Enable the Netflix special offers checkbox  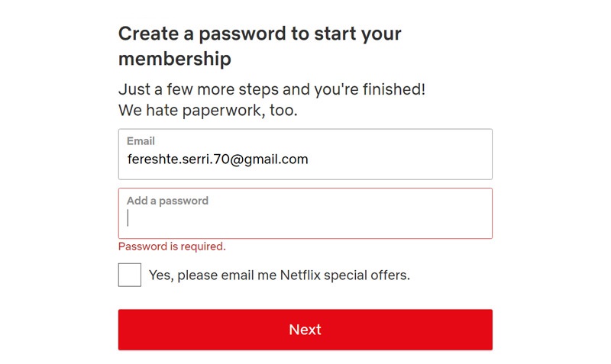point(130,275)
